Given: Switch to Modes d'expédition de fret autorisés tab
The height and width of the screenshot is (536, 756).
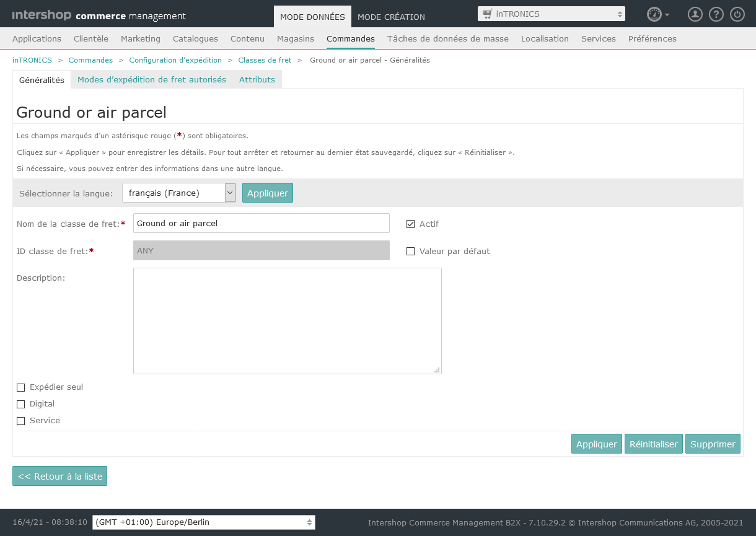Looking at the screenshot, I should coord(152,79).
